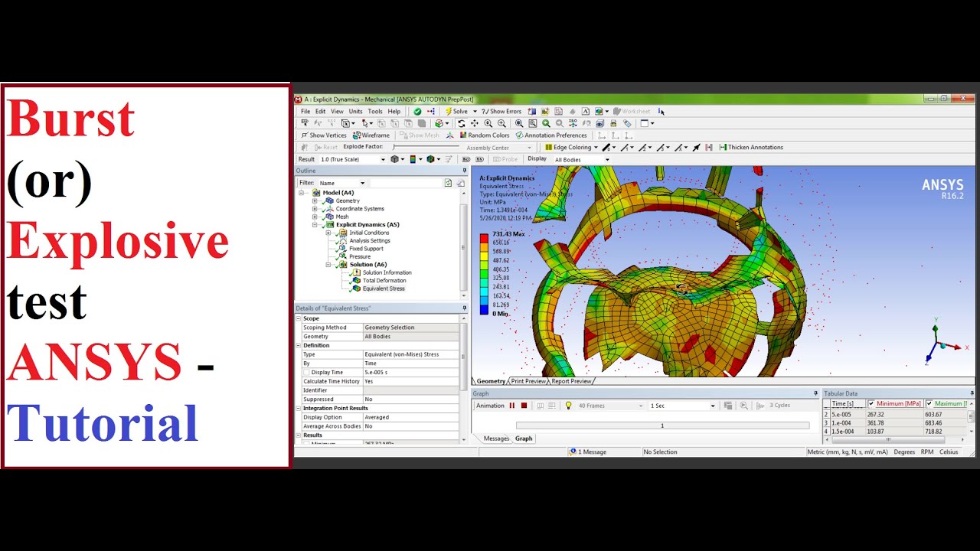Click the Solve lightning icon
This screenshot has width=980, height=551.
coord(449,112)
